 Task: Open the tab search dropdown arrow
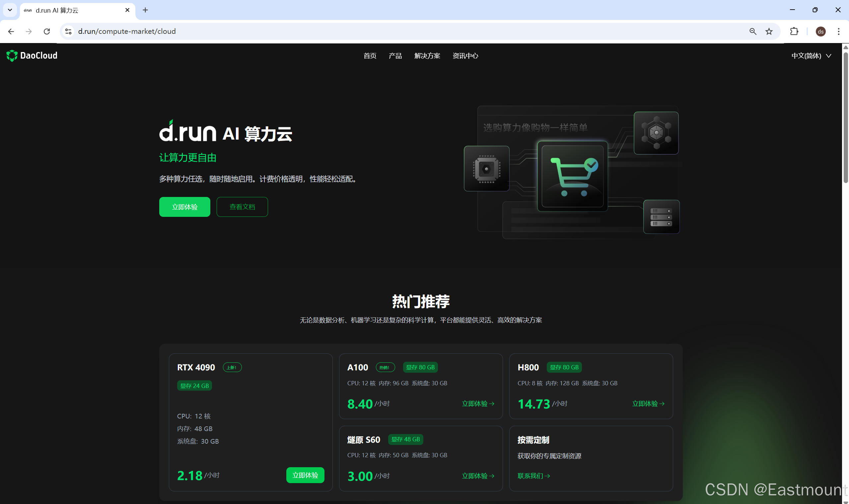coord(10,10)
